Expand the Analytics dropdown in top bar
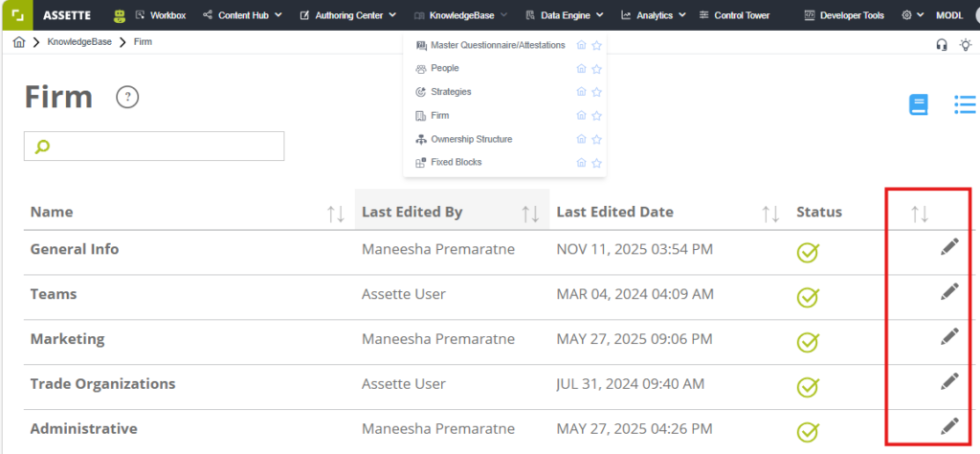This screenshot has height=454, width=980. point(654,15)
